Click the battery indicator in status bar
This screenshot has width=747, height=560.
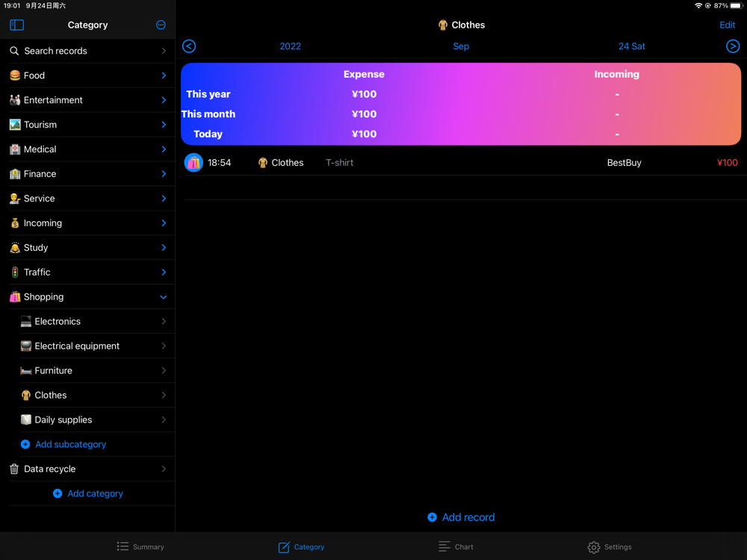(x=736, y=6)
